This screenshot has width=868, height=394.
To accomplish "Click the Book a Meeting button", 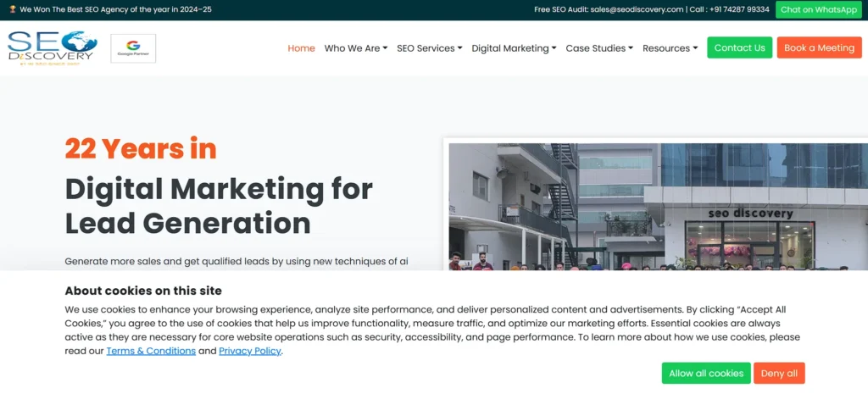I will coord(820,47).
